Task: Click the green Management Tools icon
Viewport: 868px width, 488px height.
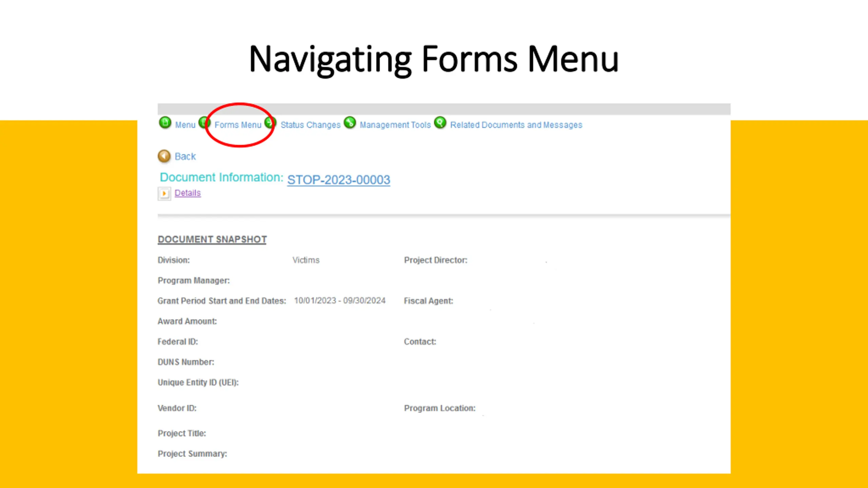Action: pos(350,122)
